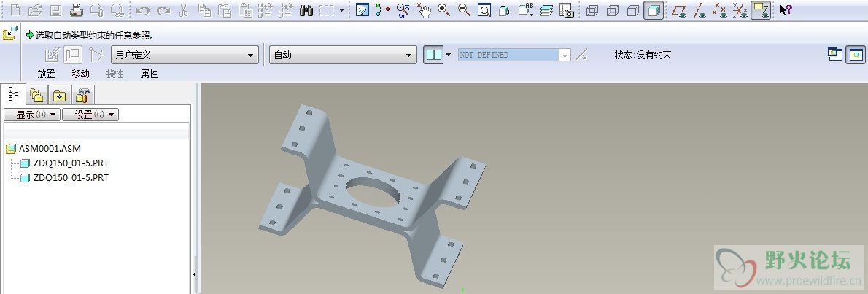
Task: Refit the model to the screen
Action: coord(484,10)
